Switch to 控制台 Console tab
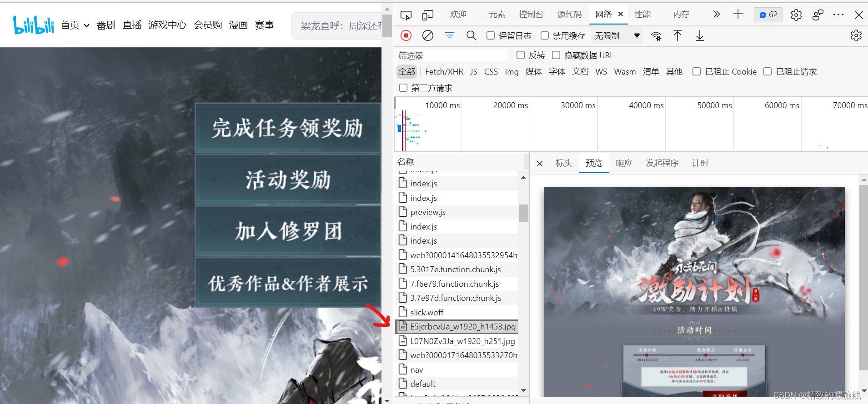 click(531, 15)
